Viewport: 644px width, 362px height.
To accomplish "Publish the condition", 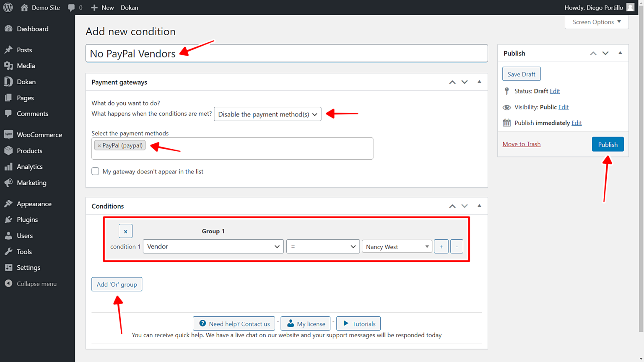I will [608, 144].
